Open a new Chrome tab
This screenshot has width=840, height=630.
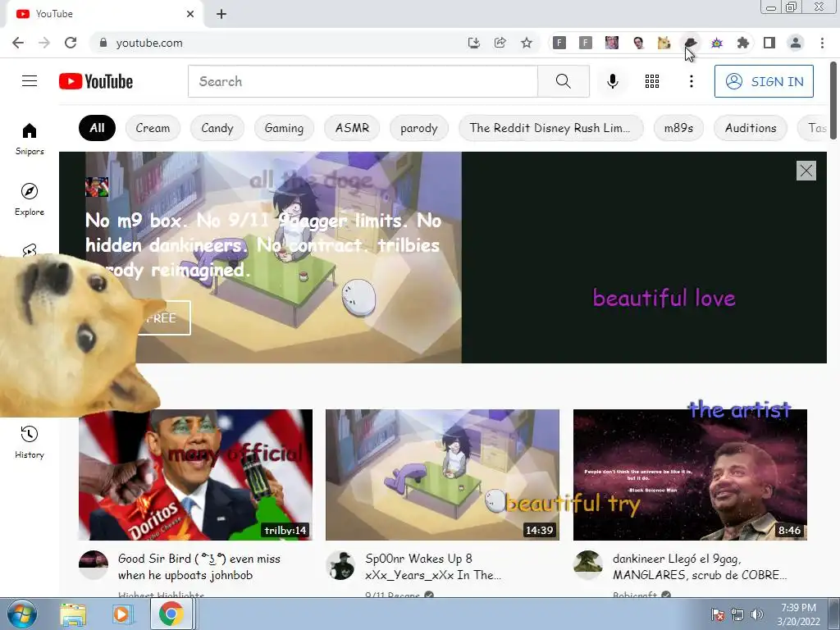pyautogui.click(x=221, y=14)
